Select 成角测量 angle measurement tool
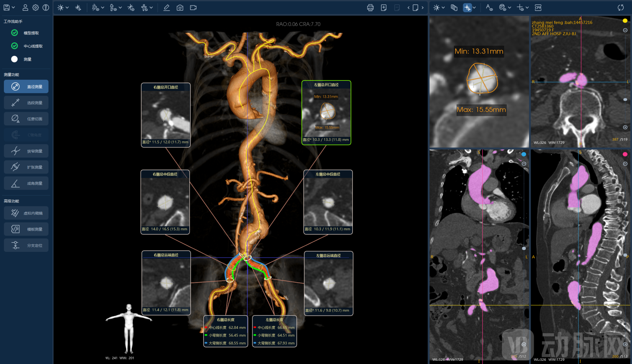This screenshot has height=364, width=632. pos(26,183)
